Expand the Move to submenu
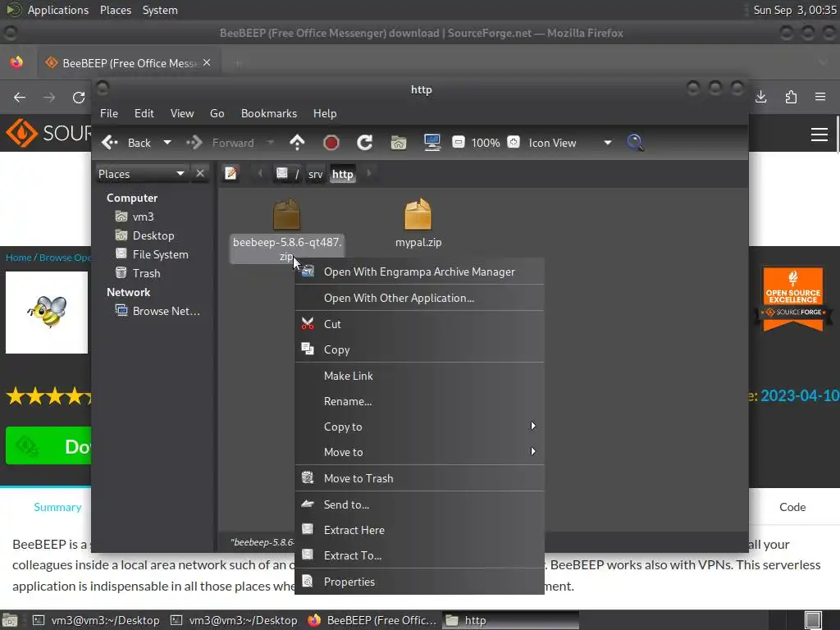The image size is (840, 630). coord(419,452)
